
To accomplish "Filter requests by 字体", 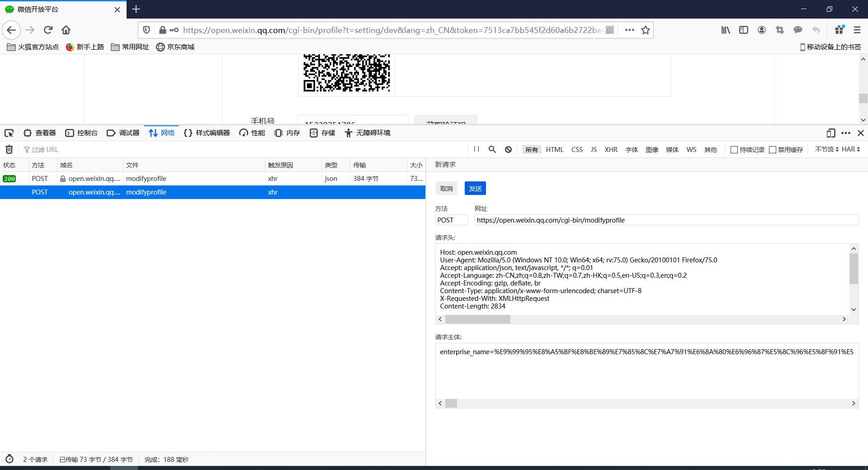I will pyautogui.click(x=632, y=150).
